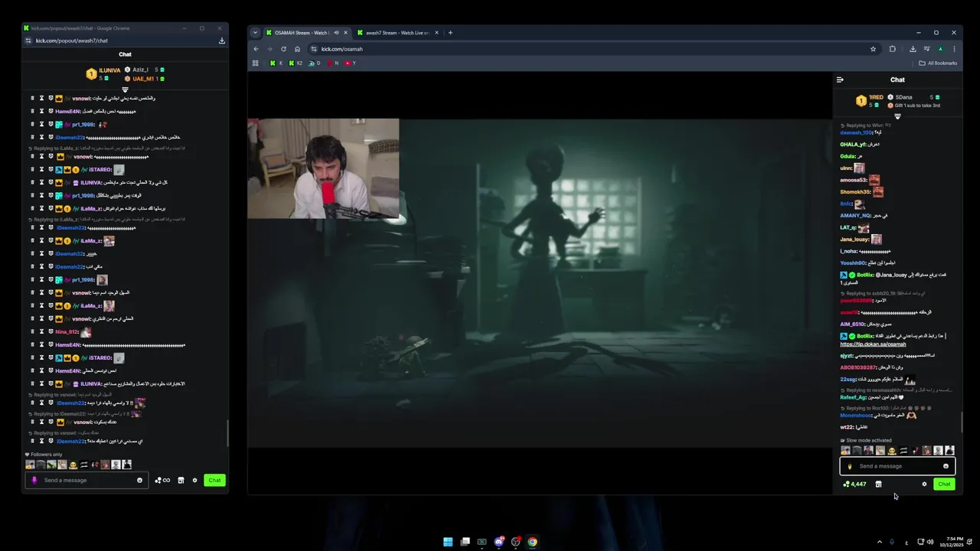Open Chrome profile avatar 'A'

click(940, 49)
